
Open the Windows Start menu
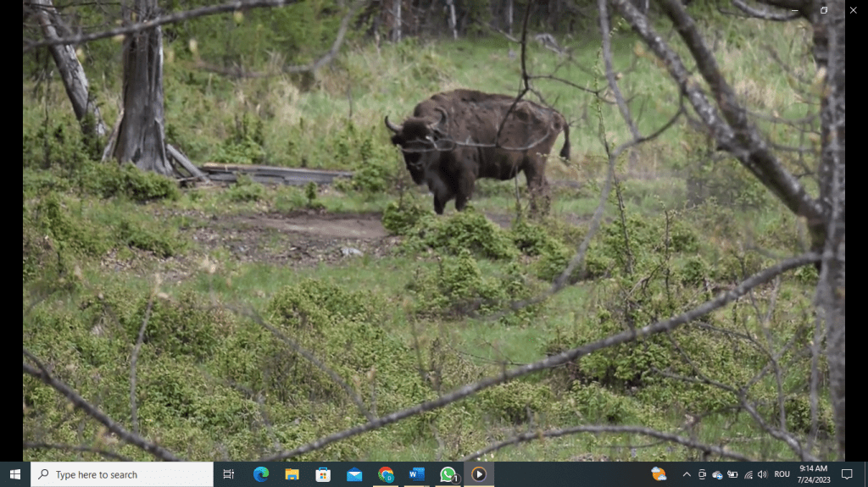click(15, 474)
